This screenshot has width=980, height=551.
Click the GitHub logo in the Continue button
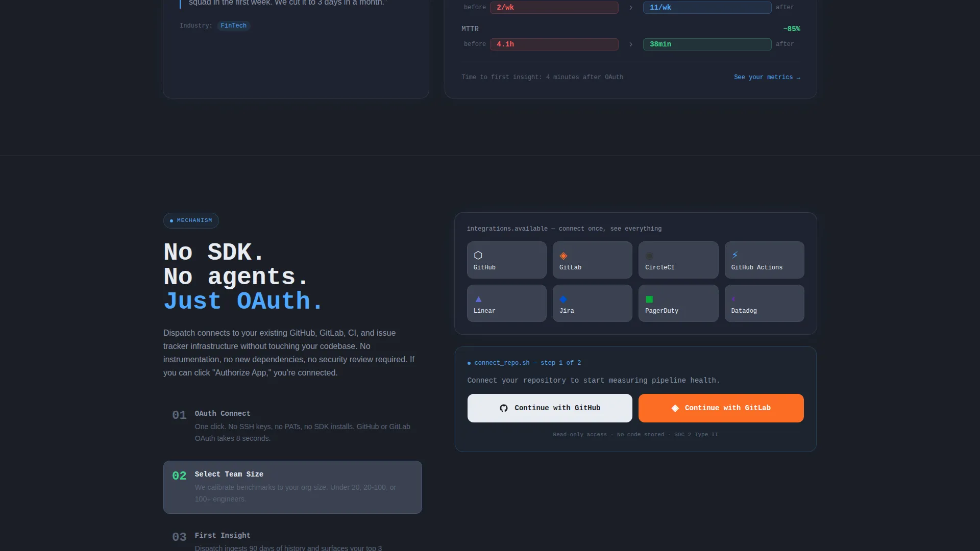coord(504,408)
